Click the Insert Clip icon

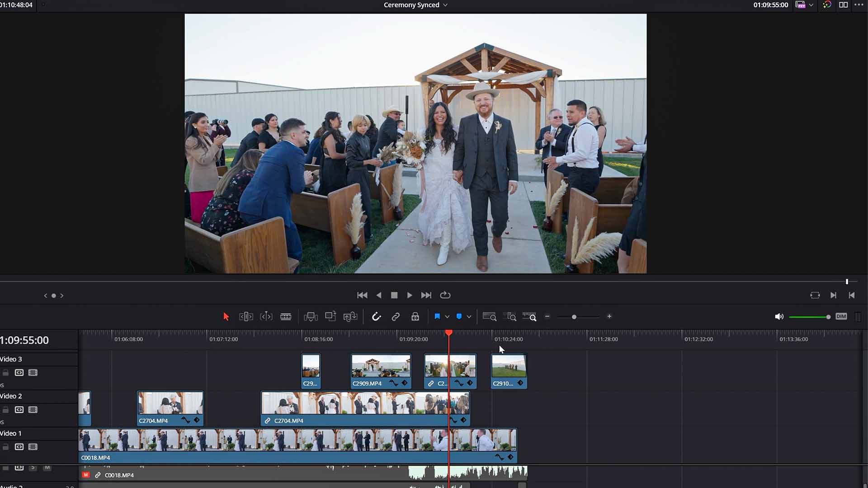click(311, 317)
